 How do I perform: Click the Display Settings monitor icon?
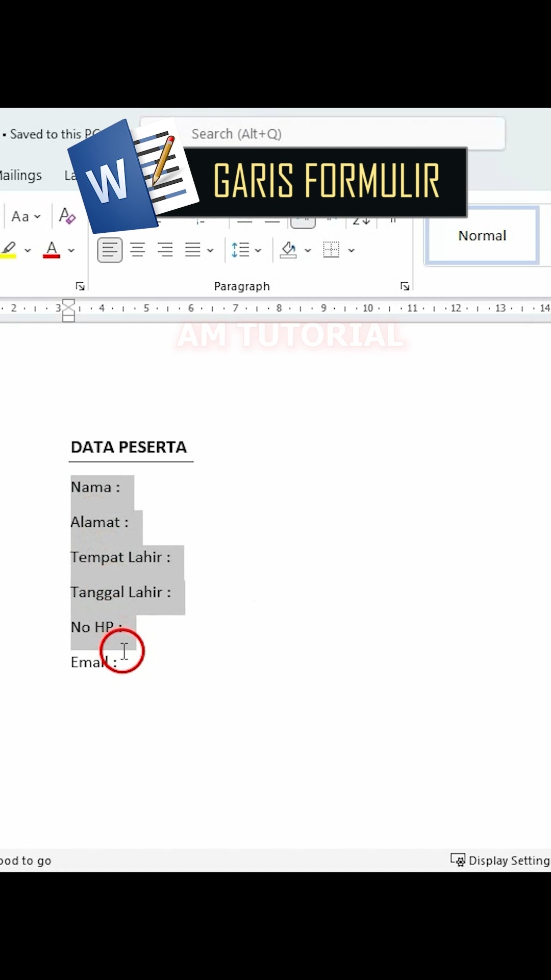point(458,860)
